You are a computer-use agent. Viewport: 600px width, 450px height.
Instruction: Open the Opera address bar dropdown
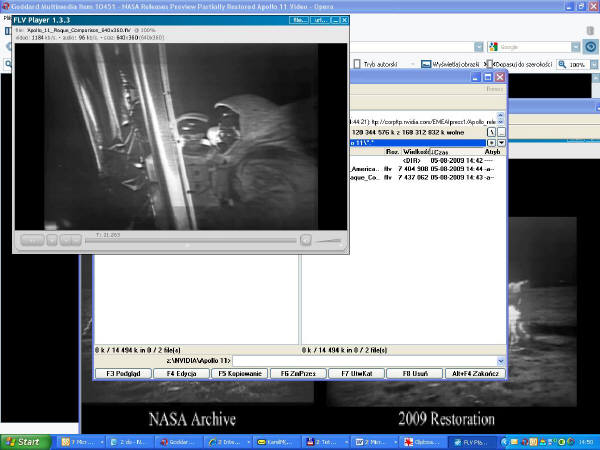point(479,47)
